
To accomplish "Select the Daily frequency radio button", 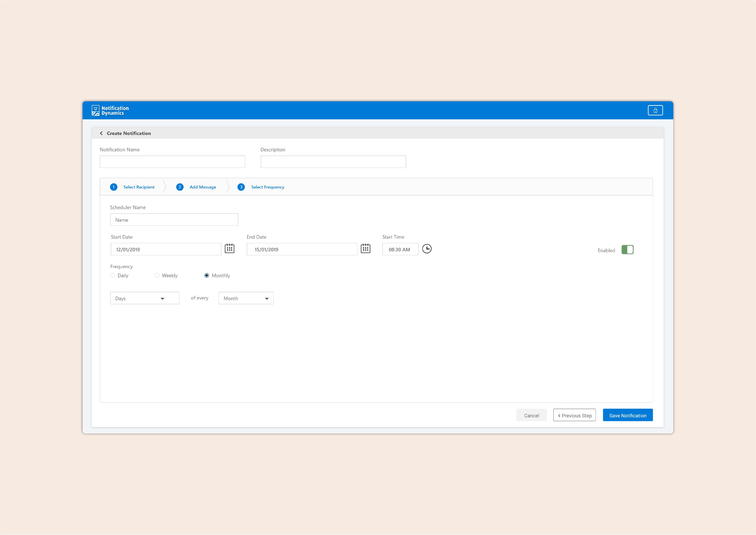I will point(113,275).
